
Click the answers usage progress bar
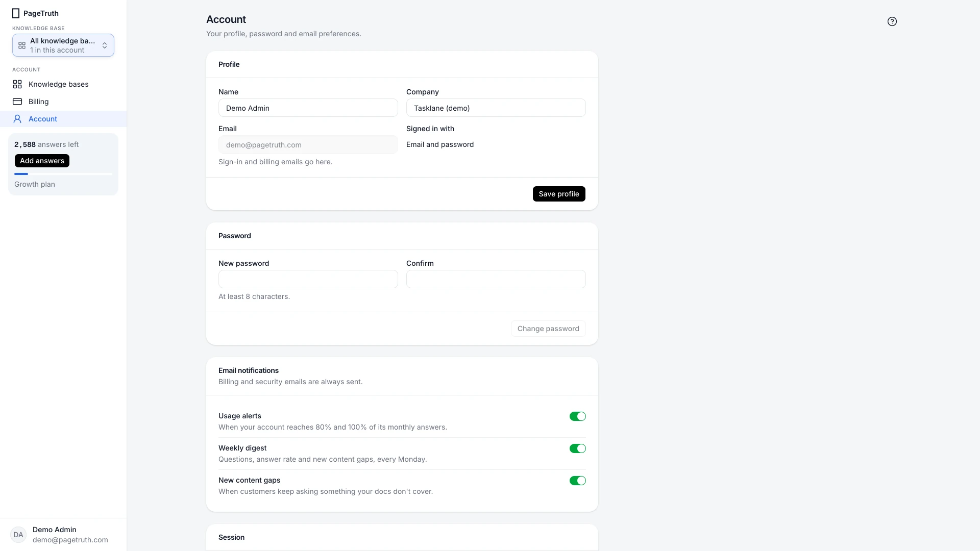(x=63, y=174)
